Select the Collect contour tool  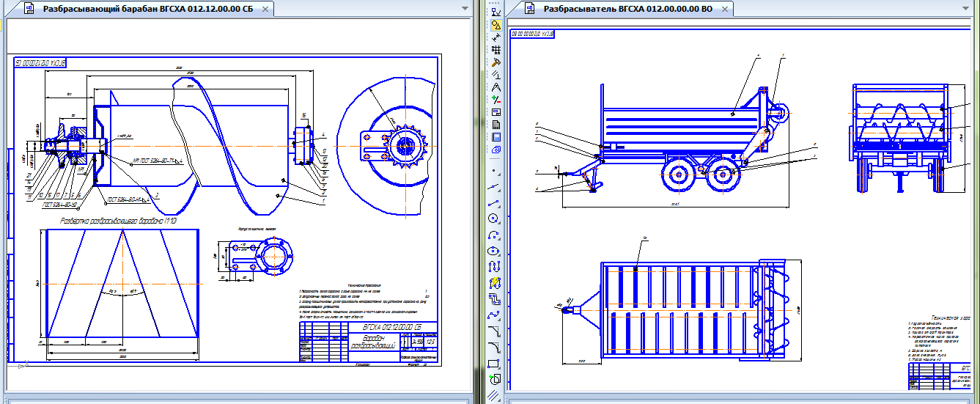tap(495, 380)
